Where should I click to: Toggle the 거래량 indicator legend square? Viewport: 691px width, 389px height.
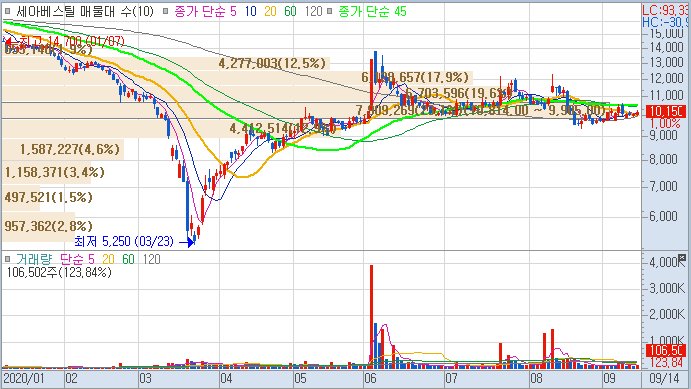[x=7, y=259]
